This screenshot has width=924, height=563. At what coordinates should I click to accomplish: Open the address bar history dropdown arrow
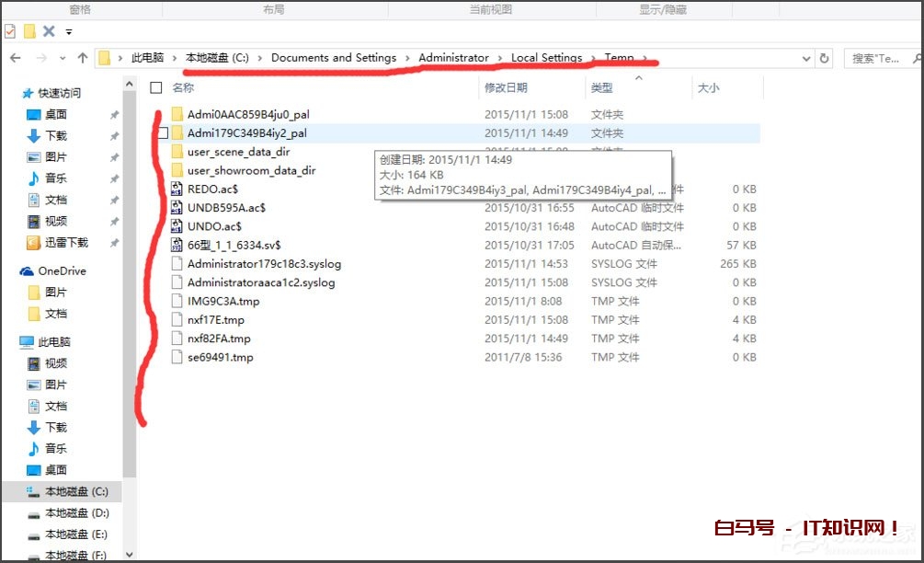click(x=806, y=57)
